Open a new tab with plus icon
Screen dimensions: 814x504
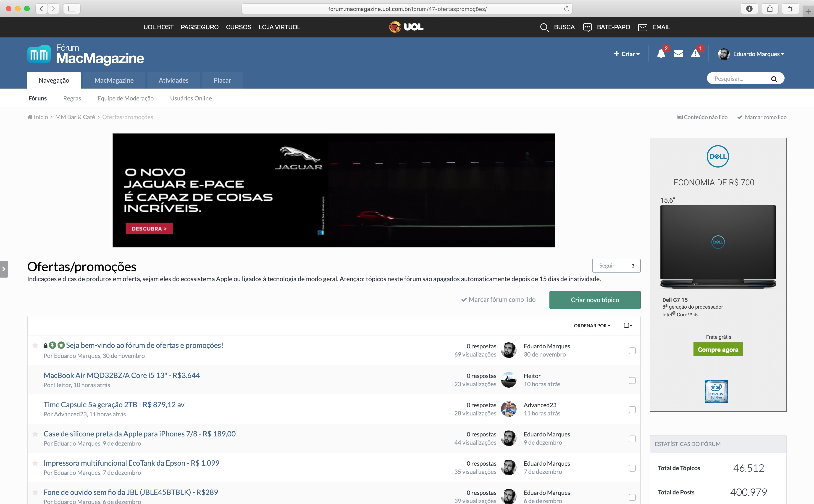(808, 12)
